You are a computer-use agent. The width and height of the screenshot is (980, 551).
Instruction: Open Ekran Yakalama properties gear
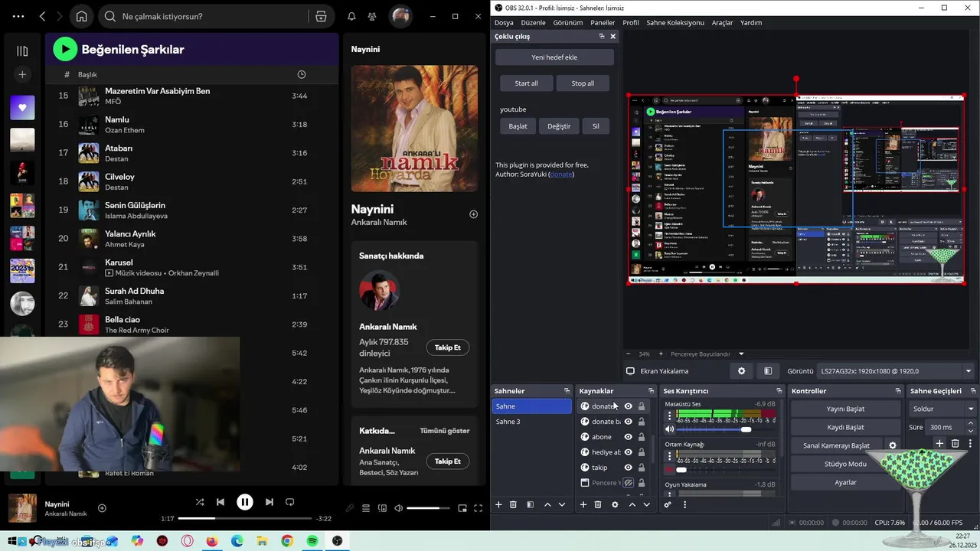[x=741, y=371]
